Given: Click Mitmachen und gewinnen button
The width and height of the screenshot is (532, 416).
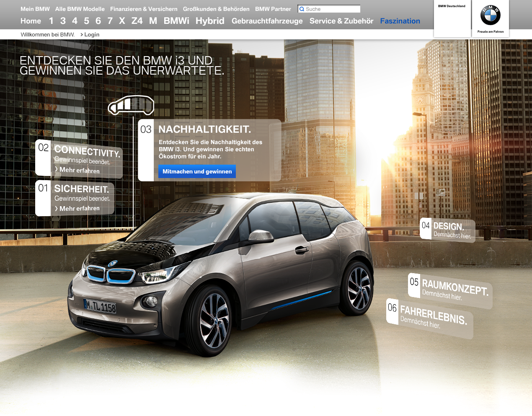Looking at the screenshot, I should (197, 171).
